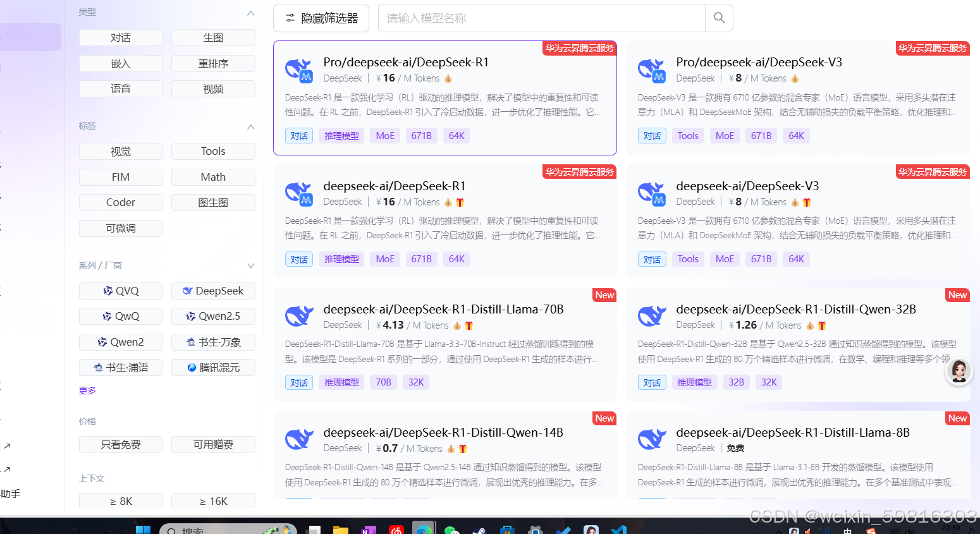Filter by the QwQ series

pyautogui.click(x=121, y=317)
